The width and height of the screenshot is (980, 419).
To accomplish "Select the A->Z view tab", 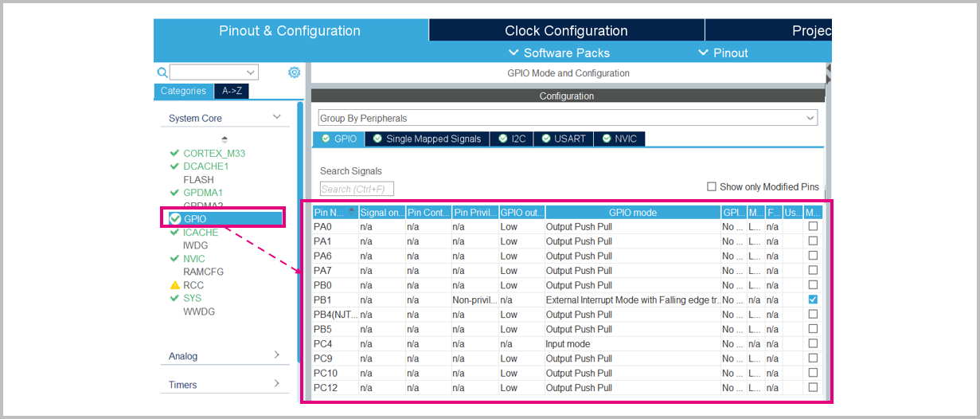I will (232, 91).
